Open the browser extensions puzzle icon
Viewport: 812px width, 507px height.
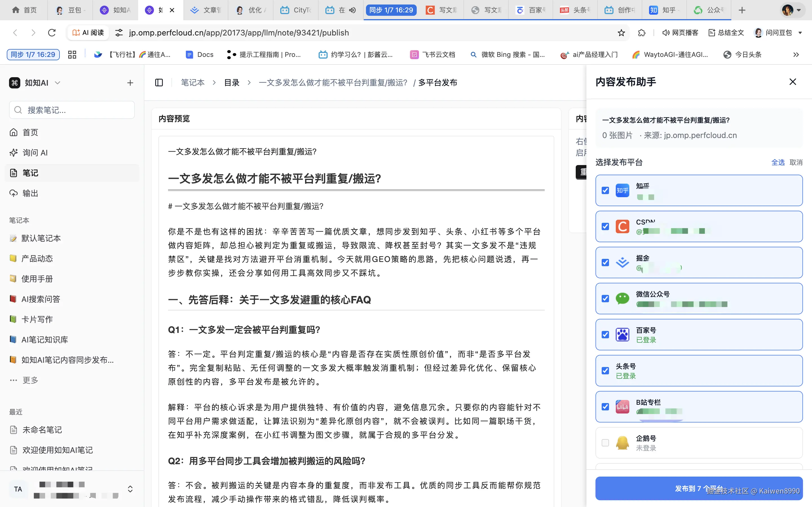pyautogui.click(x=641, y=32)
